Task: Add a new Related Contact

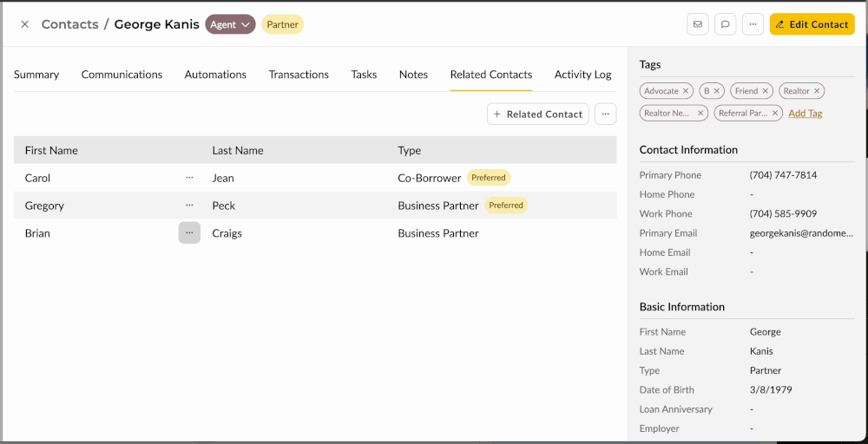Action: [x=537, y=114]
